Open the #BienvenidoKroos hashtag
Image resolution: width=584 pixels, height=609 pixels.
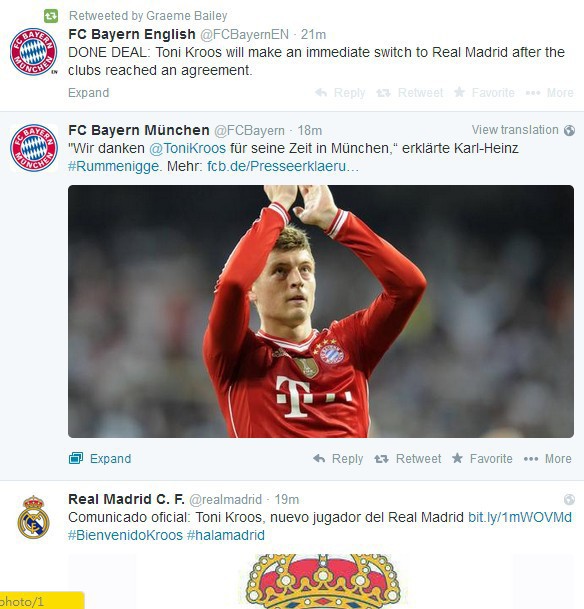pos(125,535)
